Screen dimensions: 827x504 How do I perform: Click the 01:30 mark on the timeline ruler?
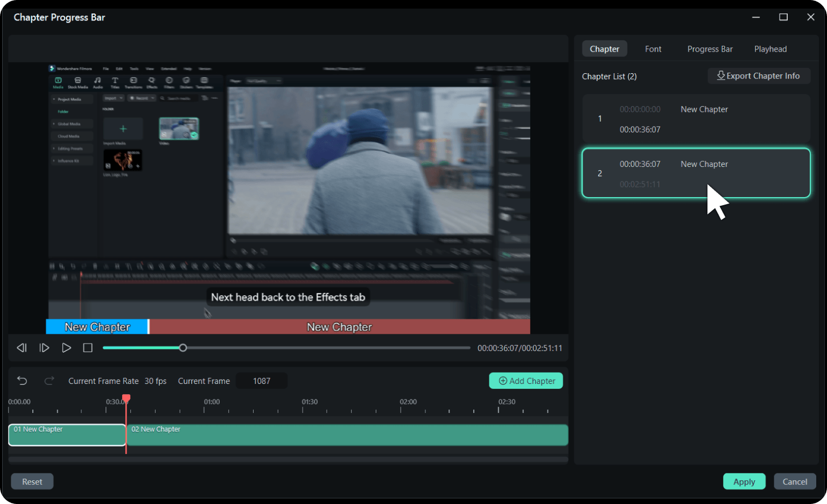pyautogui.click(x=310, y=402)
